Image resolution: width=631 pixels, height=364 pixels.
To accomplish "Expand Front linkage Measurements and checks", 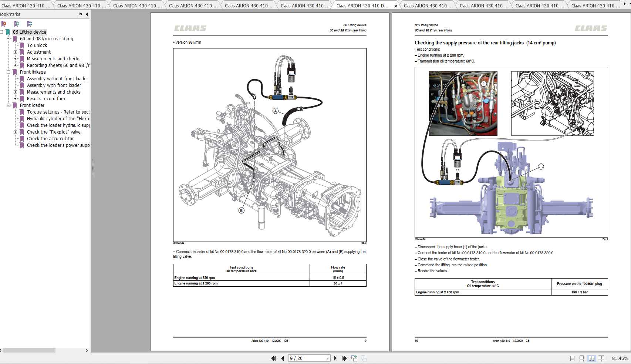I will click(x=16, y=92).
